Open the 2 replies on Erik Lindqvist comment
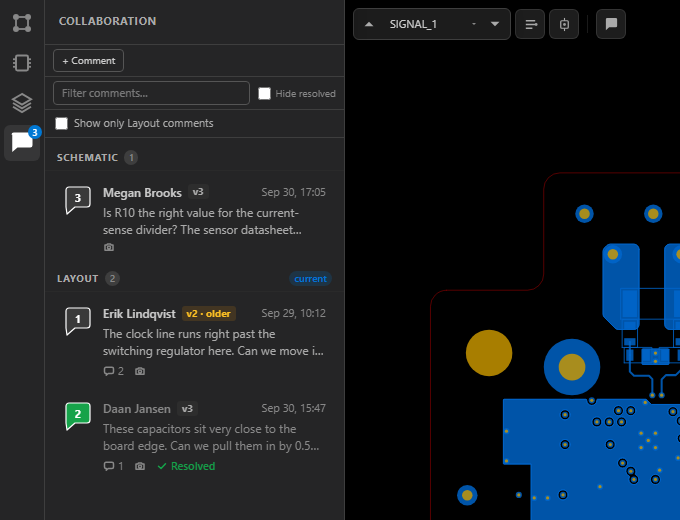The width and height of the screenshot is (680, 520). tap(114, 371)
